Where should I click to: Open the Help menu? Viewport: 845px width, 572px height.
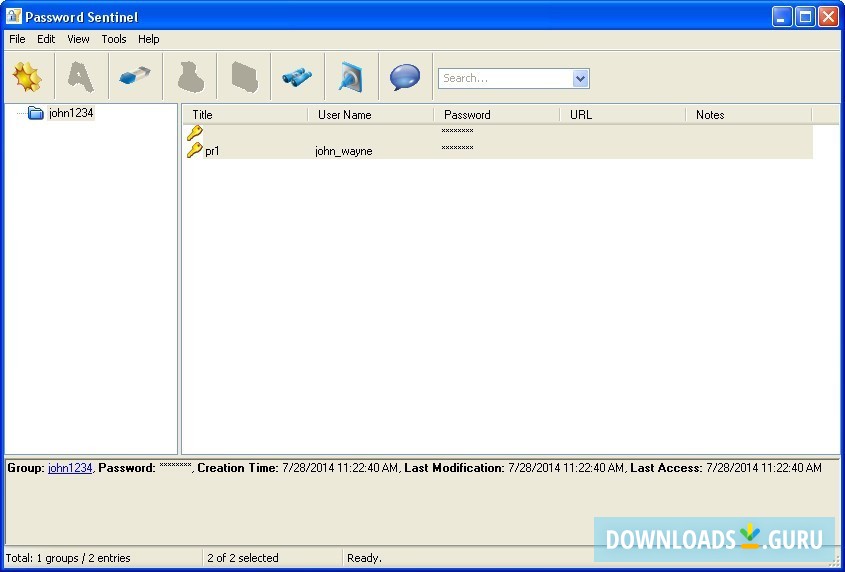148,39
